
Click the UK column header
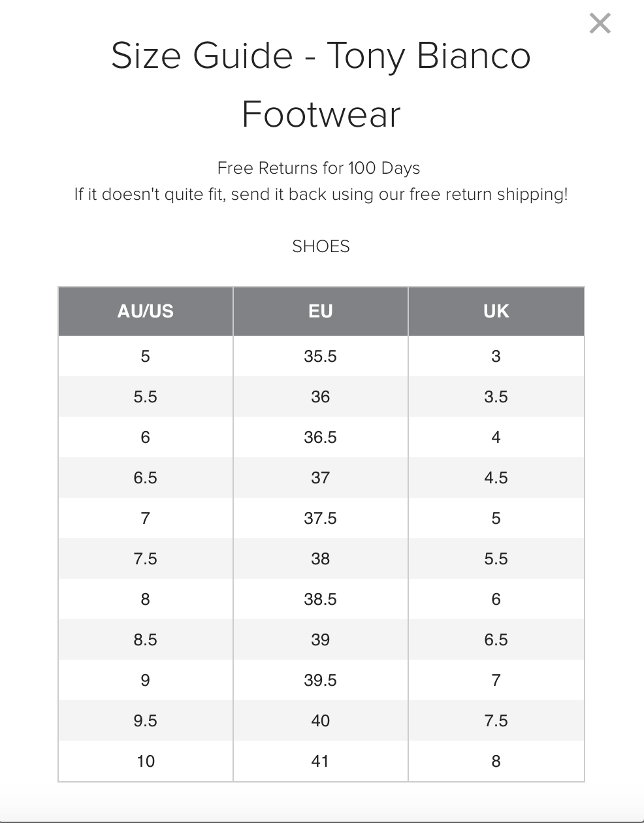pyautogui.click(x=496, y=311)
